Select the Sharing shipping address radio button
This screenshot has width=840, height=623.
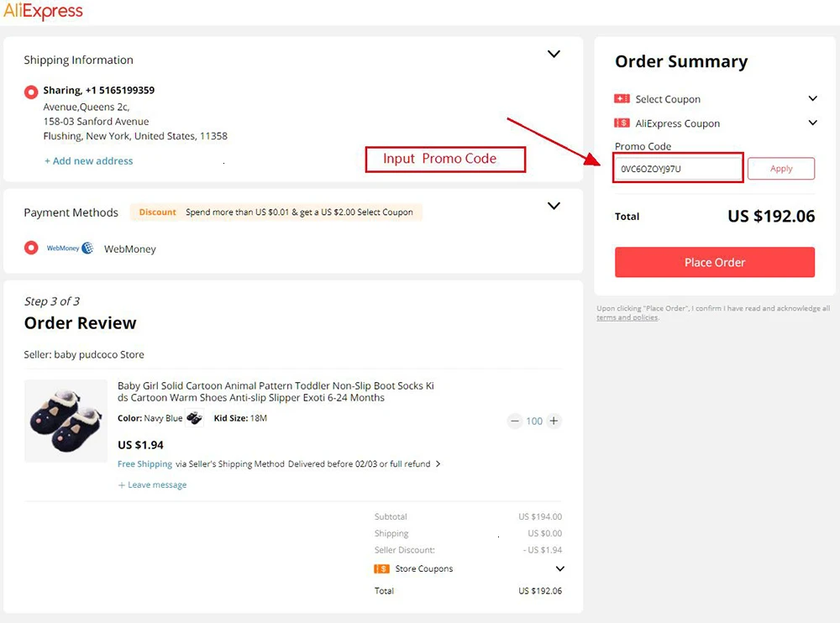pos(31,92)
